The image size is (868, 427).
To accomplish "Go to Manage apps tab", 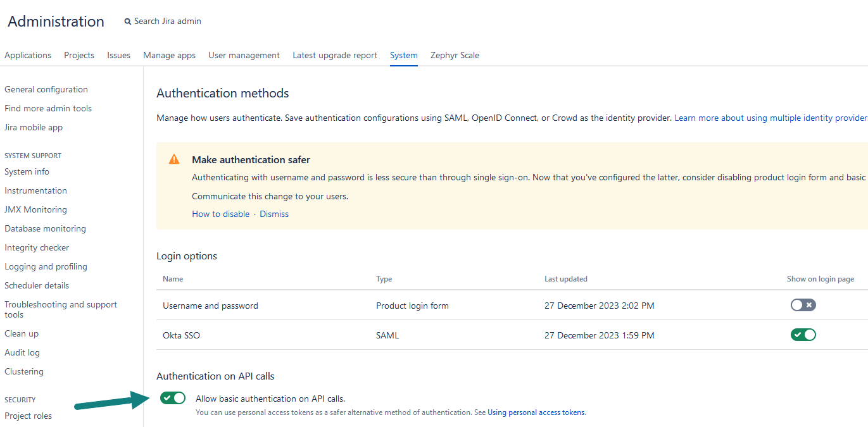I will (169, 56).
